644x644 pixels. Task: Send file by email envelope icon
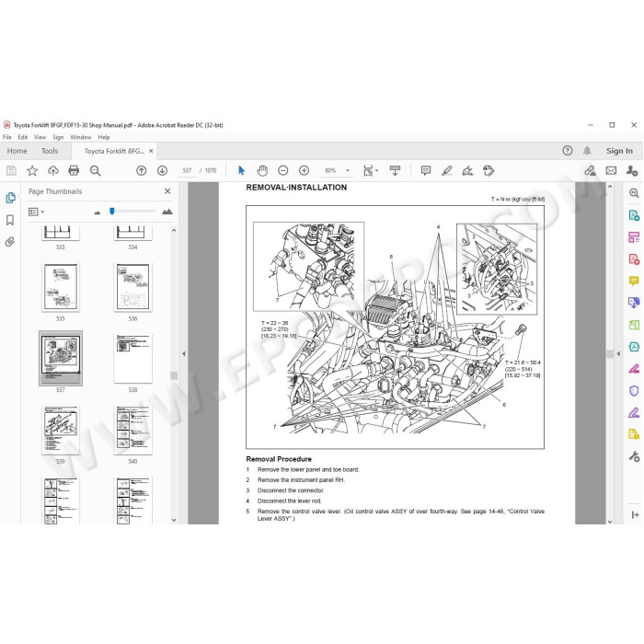tap(611, 170)
